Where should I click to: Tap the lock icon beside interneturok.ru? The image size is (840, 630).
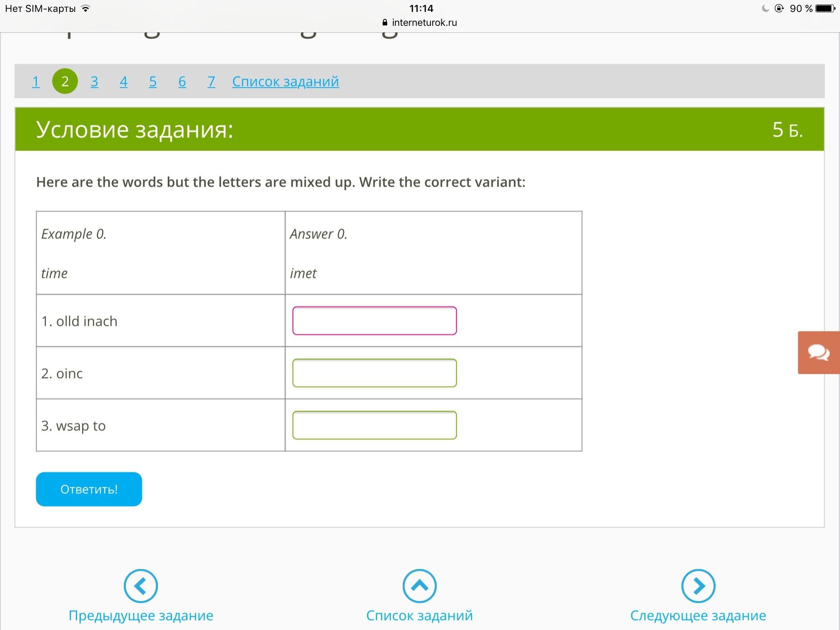pyautogui.click(x=385, y=23)
